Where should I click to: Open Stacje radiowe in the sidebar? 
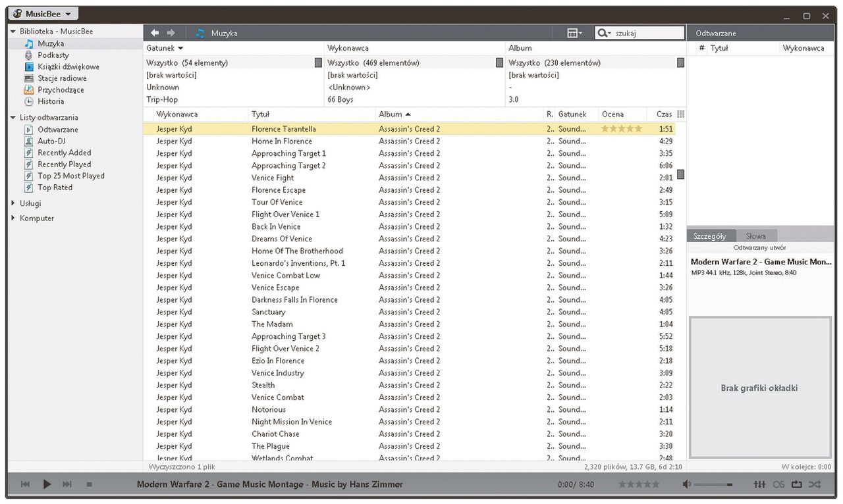pyautogui.click(x=62, y=78)
